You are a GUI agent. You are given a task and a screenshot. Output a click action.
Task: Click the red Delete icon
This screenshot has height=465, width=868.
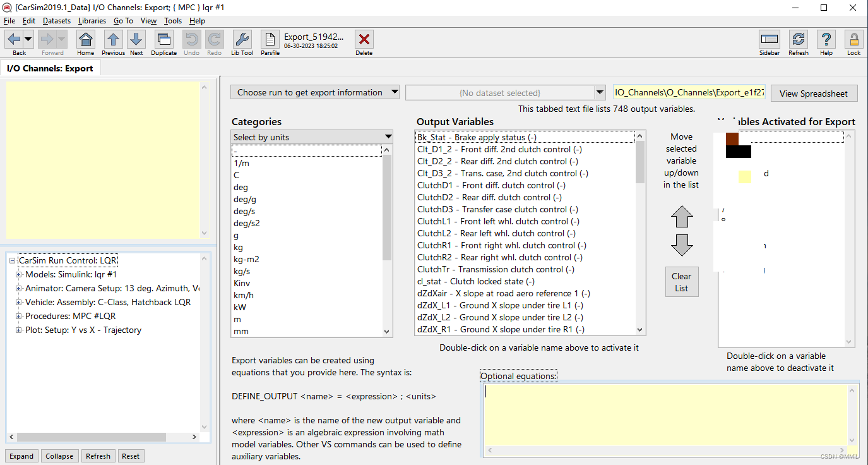[364, 40]
